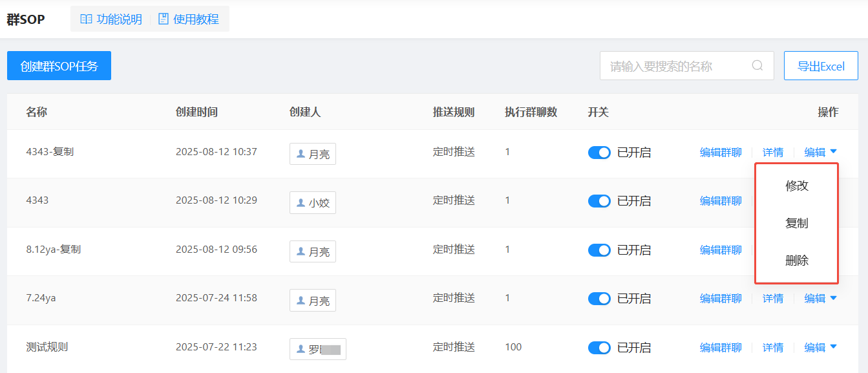Disable the 8.12ya-复制 task switch
Image resolution: width=868 pixels, height=373 pixels.
(599, 250)
